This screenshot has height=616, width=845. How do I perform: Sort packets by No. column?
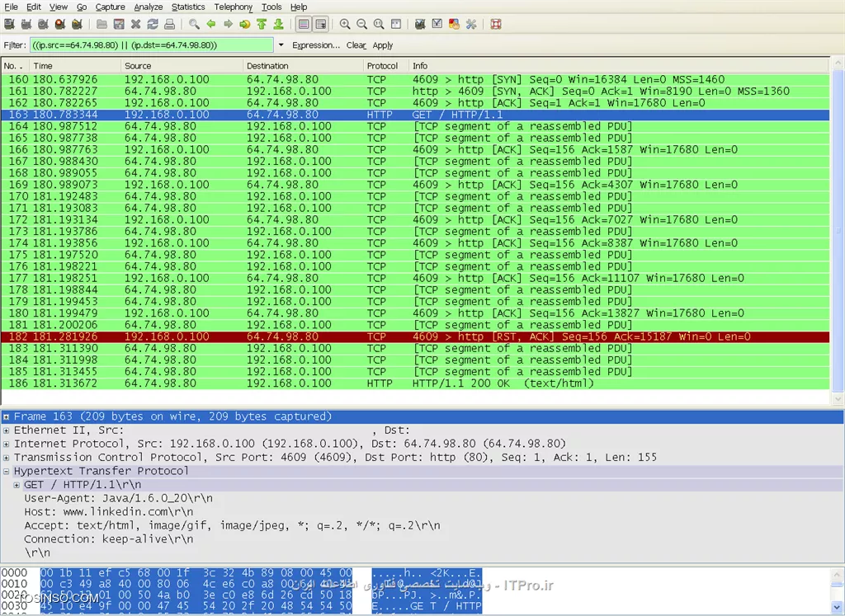(15, 66)
